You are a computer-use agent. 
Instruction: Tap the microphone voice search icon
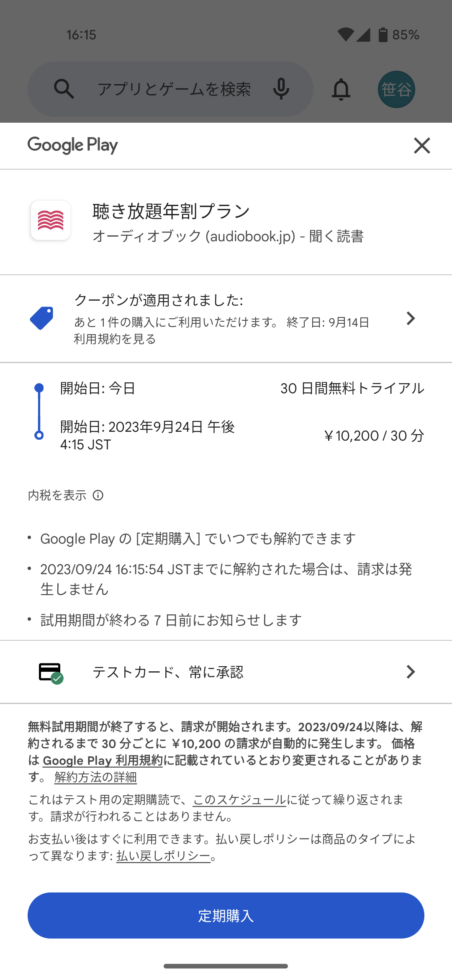pyautogui.click(x=281, y=89)
